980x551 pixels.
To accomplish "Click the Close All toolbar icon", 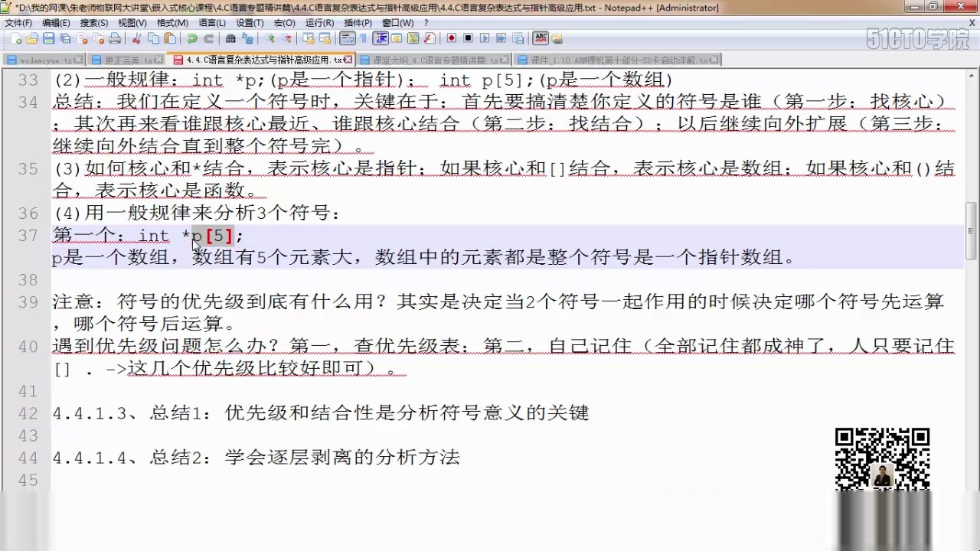I will (98, 38).
